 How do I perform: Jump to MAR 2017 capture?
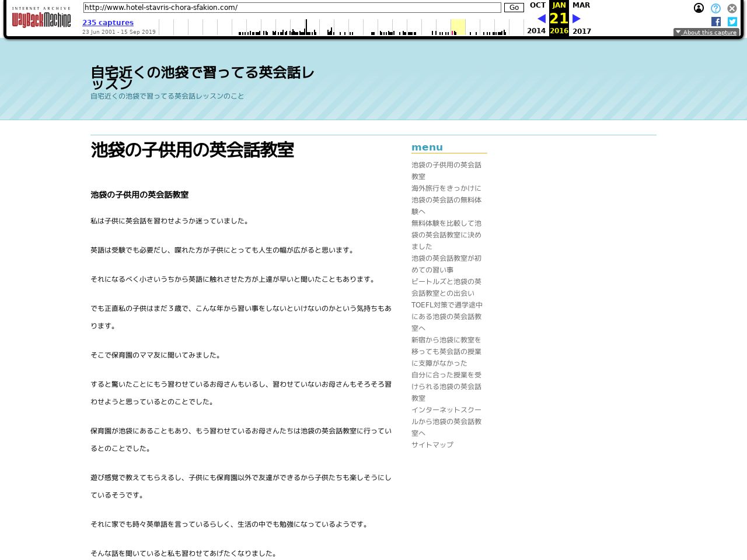click(581, 5)
